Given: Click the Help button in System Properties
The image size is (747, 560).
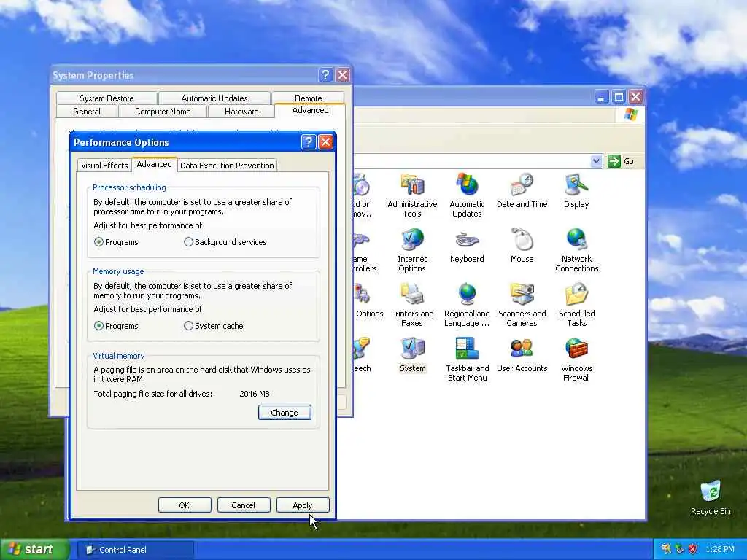Looking at the screenshot, I should [325, 75].
